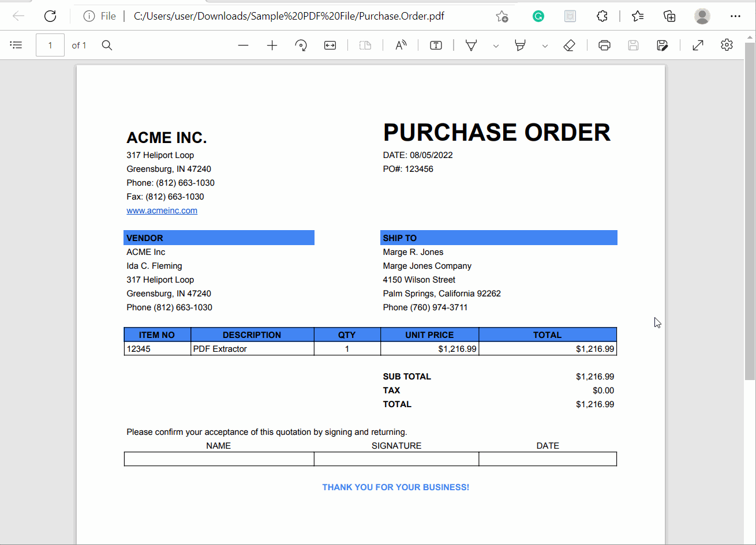
Task: Click the Save icon
Action: [633, 45]
